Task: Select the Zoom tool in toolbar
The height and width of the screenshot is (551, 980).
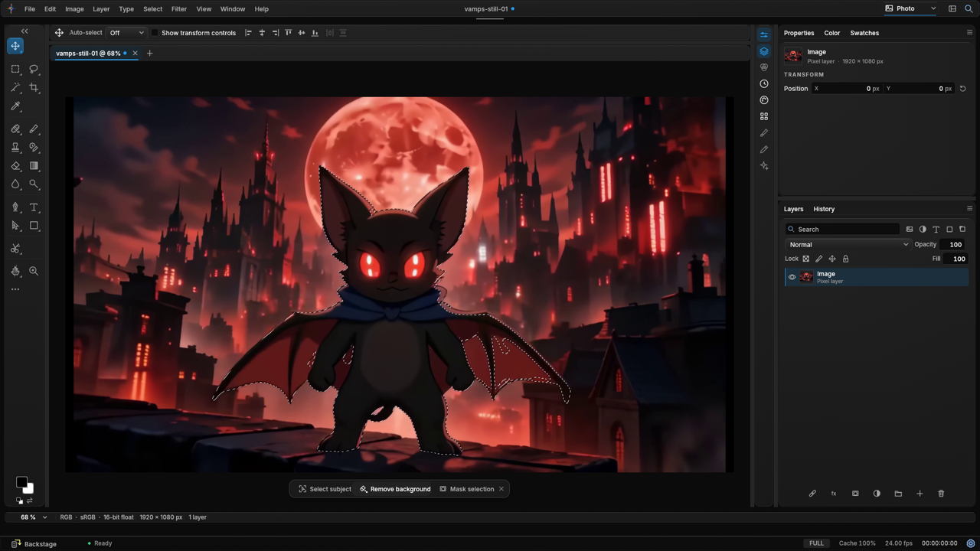Action: [x=34, y=271]
